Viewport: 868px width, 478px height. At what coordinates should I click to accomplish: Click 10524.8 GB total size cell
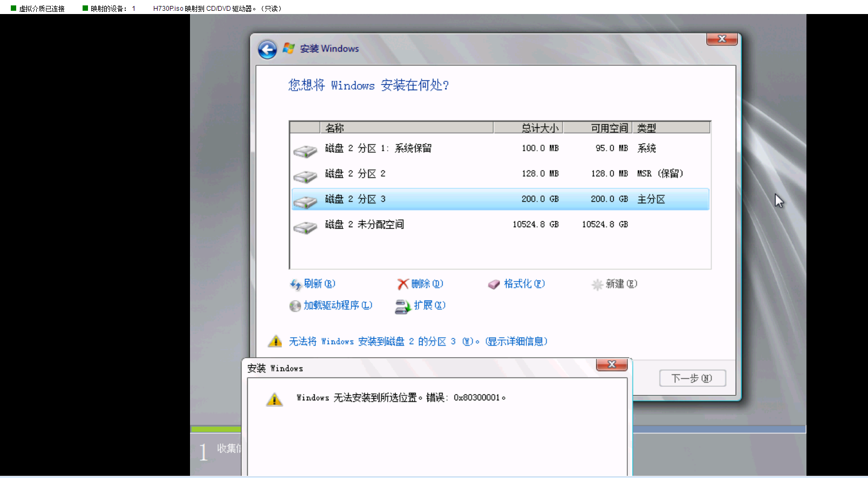(535, 224)
